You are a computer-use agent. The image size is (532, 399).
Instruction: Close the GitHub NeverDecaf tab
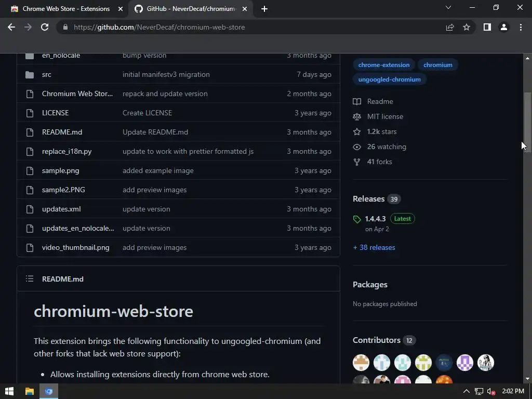pos(245,9)
